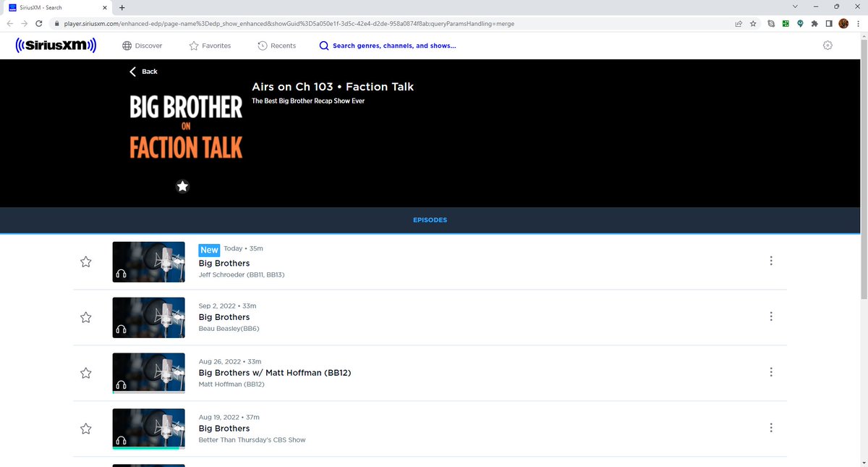Open more options for Beau Beasley episode

(771, 316)
